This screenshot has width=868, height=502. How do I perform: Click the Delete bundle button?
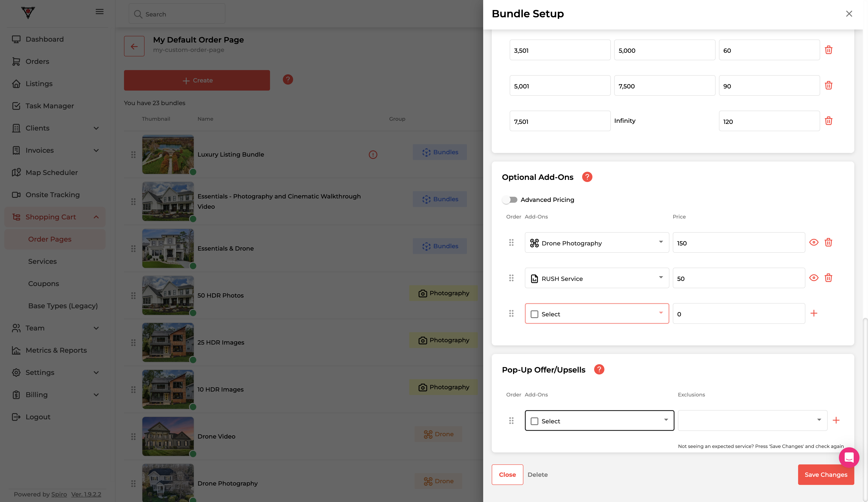537,474
